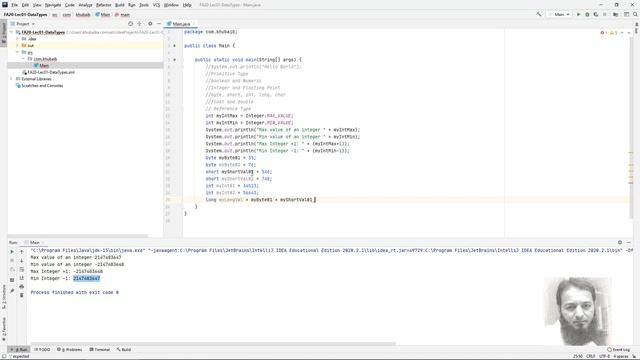Click line with long myLongVal in editor
Screen dimensions: 640x360
coord(261,200)
